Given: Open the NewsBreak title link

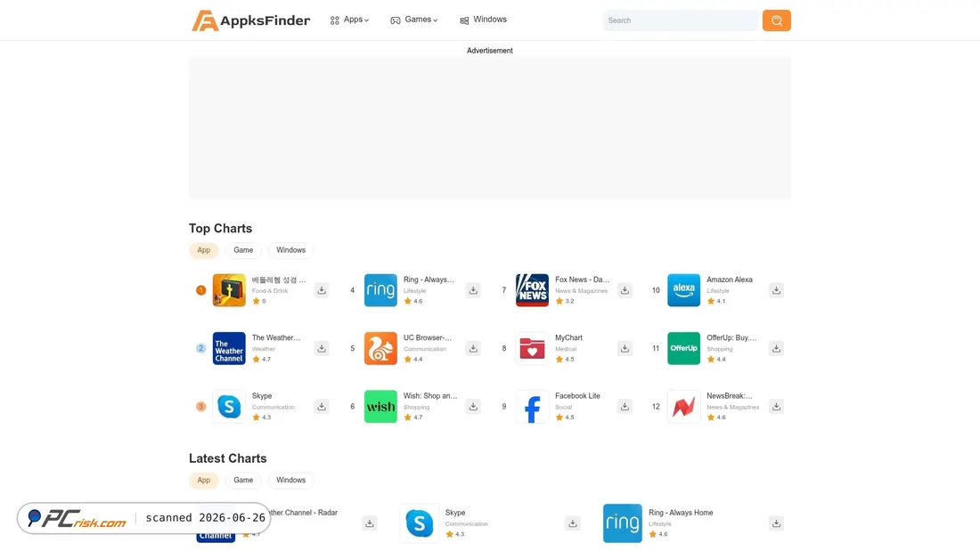Looking at the screenshot, I should (730, 396).
